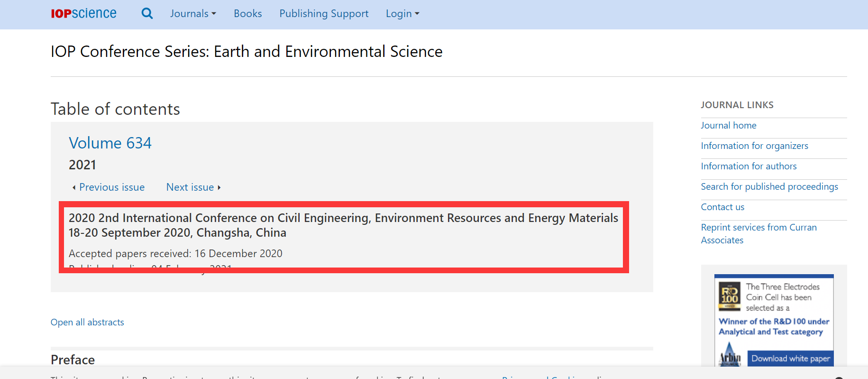Expand the Login dropdown
Screen dimensions: 868x379
coord(402,13)
